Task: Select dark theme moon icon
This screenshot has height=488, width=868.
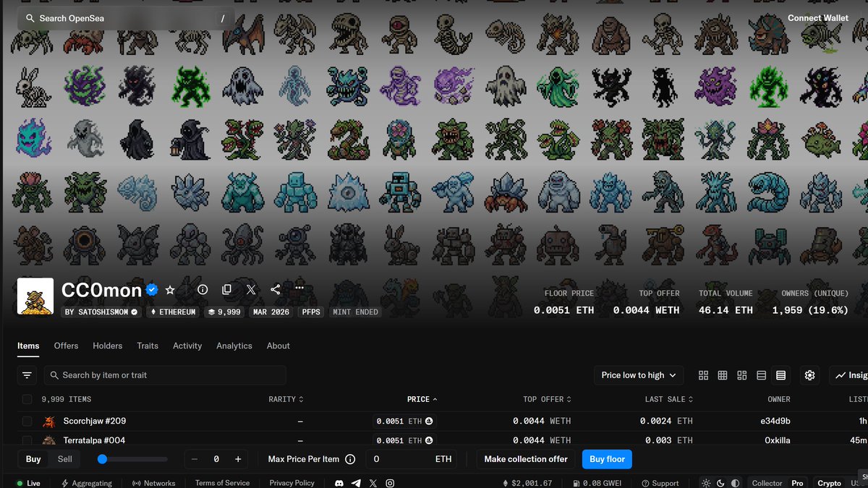Action: pos(721,483)
